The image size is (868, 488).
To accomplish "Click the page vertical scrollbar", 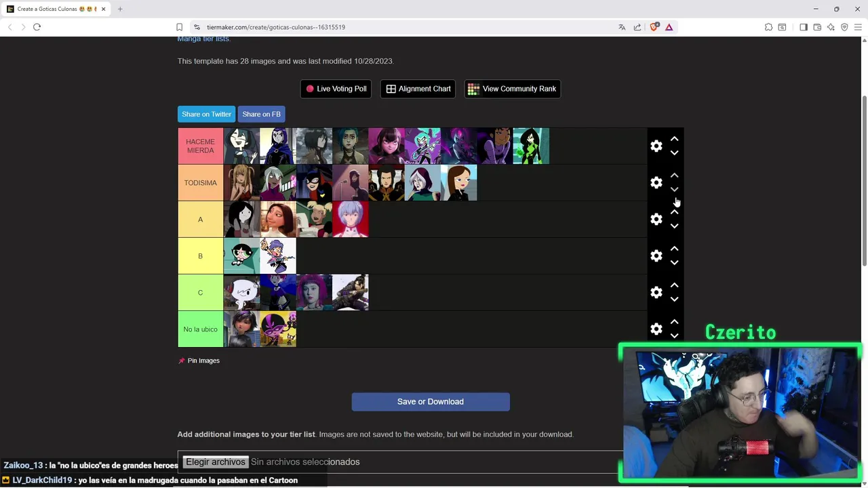I will pyautogui.click(x=864, y=181).
